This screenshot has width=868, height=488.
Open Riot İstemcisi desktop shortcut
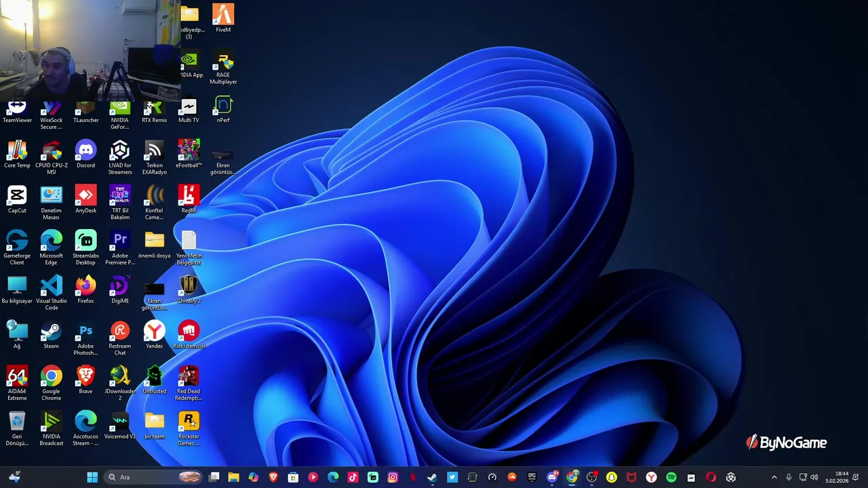[x=189, y=335]
